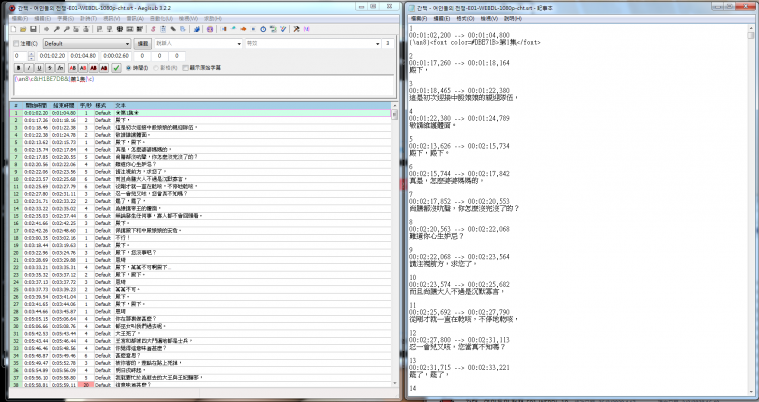Run the Spell Checker icon

[283, 29]
